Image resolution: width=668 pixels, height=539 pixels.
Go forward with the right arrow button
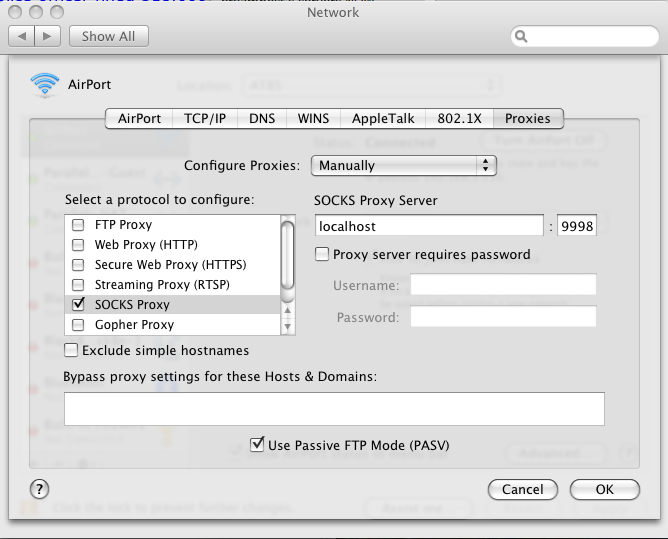(47, 36)
